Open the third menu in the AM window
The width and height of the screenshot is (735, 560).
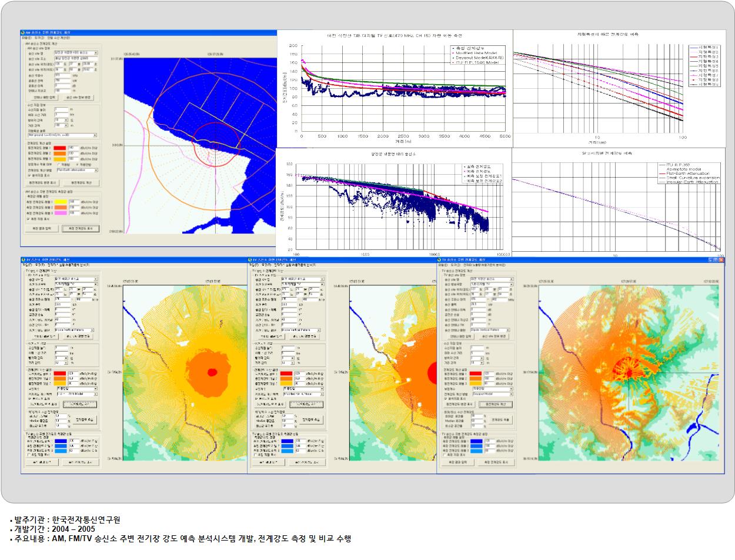tap(58, 38)
